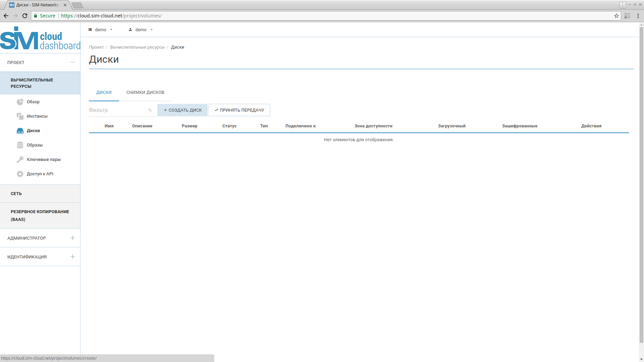Open the demo user account dropdown

(x=141, y=29)
